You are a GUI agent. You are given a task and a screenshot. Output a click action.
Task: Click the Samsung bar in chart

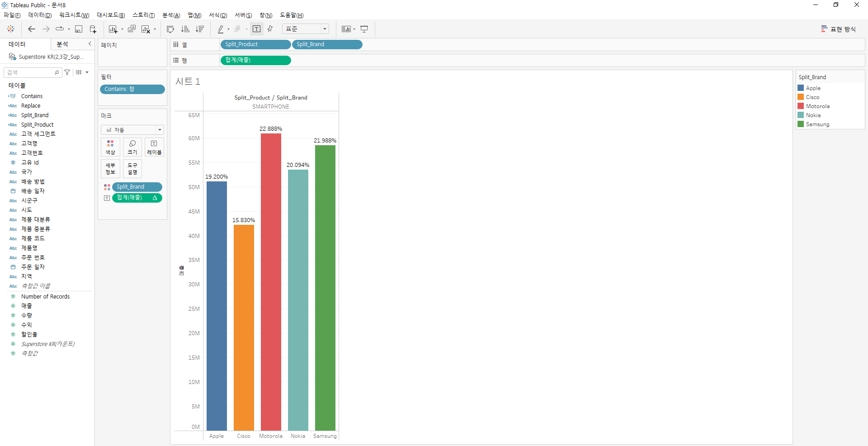point(325,288)
